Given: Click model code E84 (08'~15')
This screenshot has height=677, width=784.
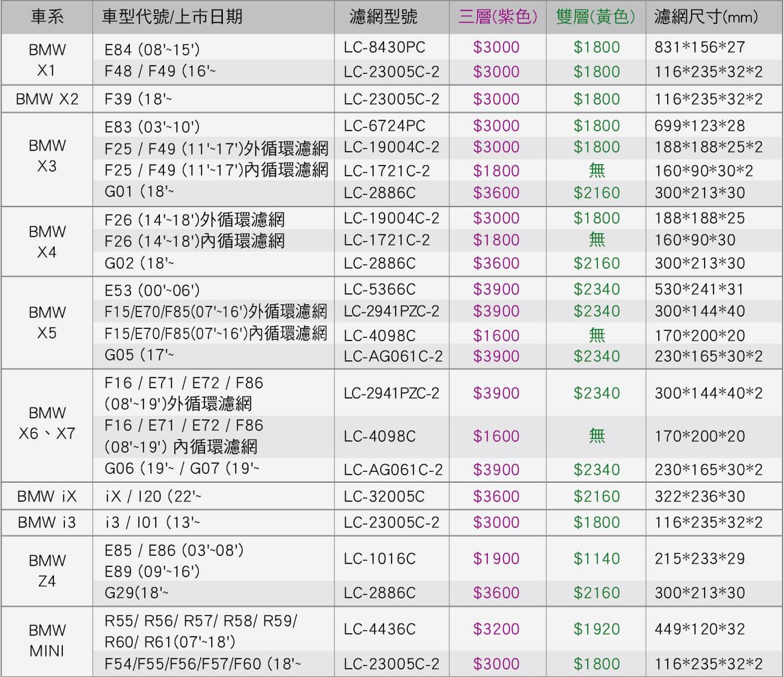Looking at the screenshot, I should click(x=152, y=49).
